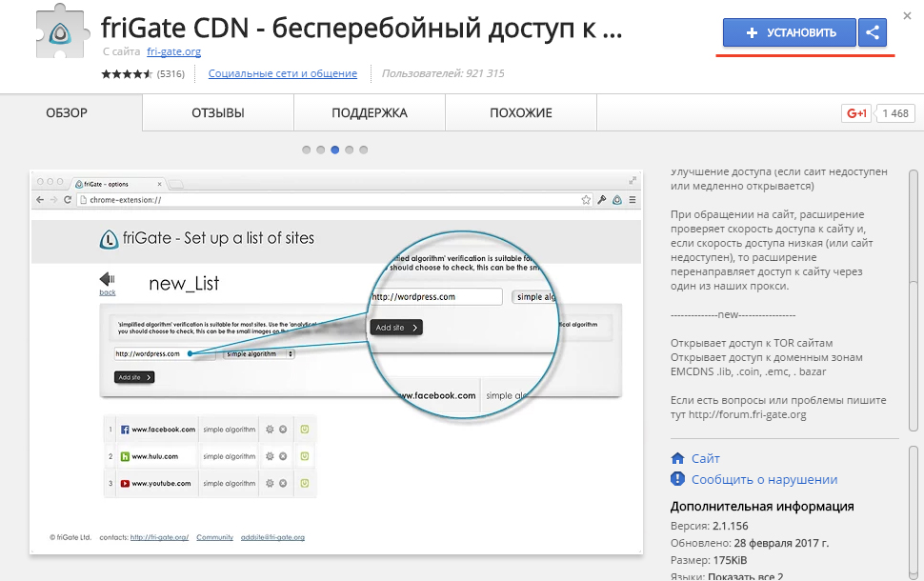Click the blue УСТАНОВИТЬ install button

(x=789, y=32)
